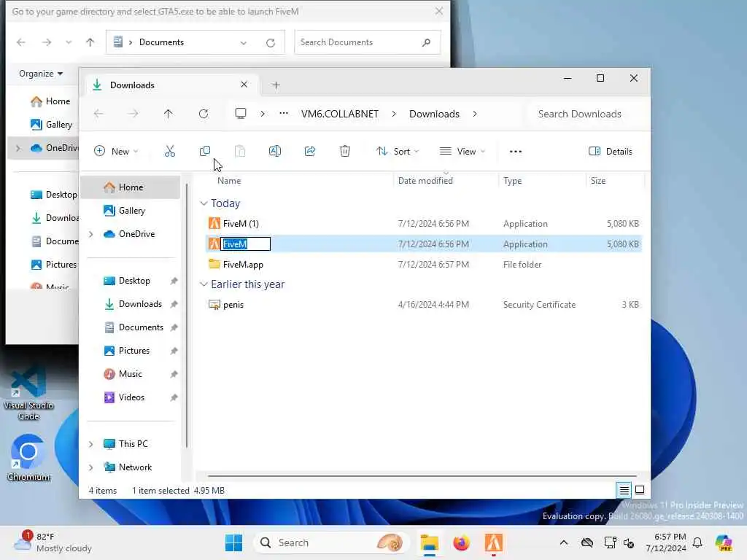Open Firefox from the taskbar
This screenshot has height=560, width=747.
(461, 542)
